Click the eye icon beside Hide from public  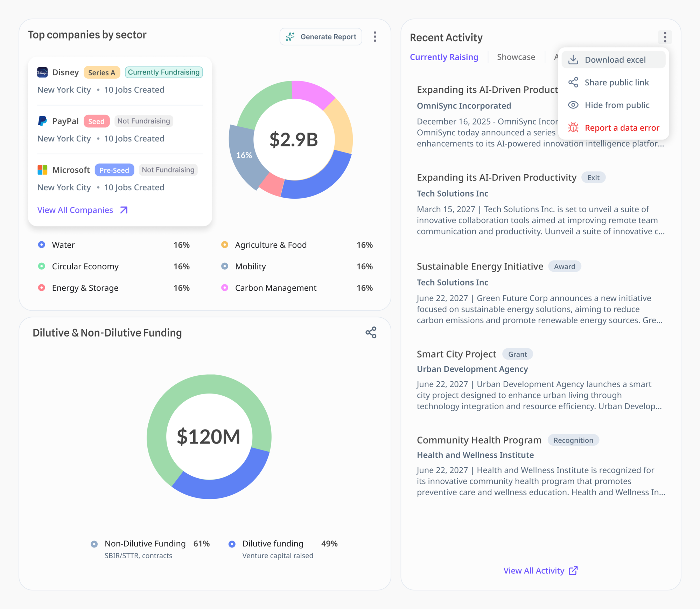coord(573,105)
